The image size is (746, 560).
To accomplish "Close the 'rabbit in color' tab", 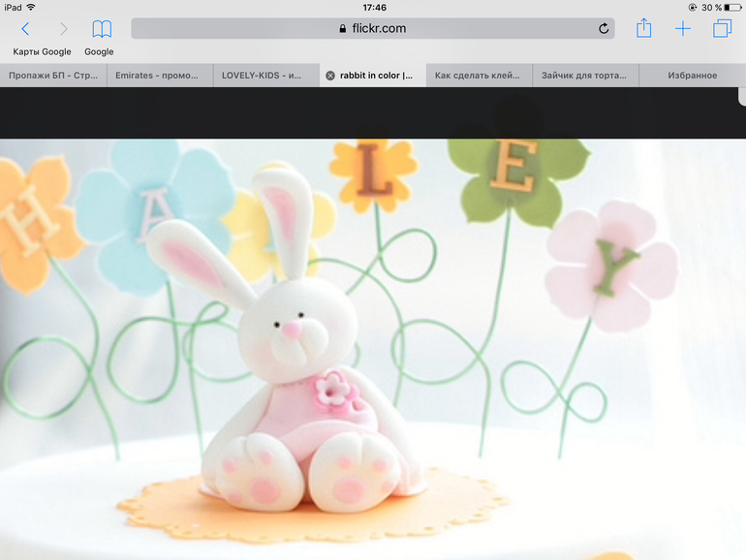I will pyautogui.click(x=330, y=76).
